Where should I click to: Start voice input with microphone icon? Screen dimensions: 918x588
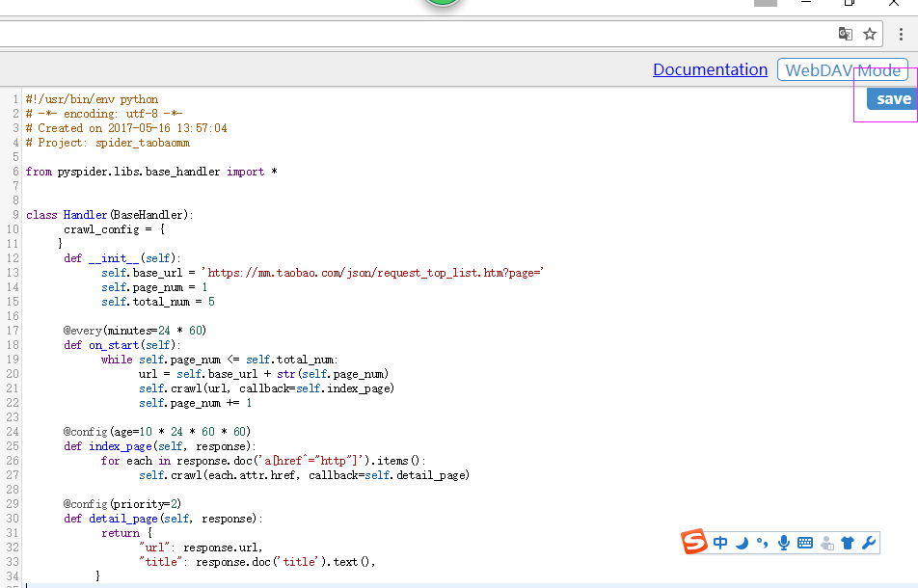pyautogui.click(x=783, y=543)
